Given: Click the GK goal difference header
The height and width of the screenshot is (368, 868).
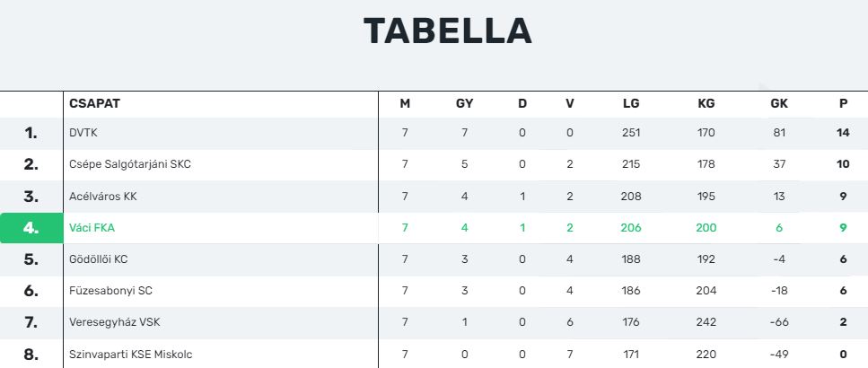Looking at the screenshot, I should pos(779,103).
